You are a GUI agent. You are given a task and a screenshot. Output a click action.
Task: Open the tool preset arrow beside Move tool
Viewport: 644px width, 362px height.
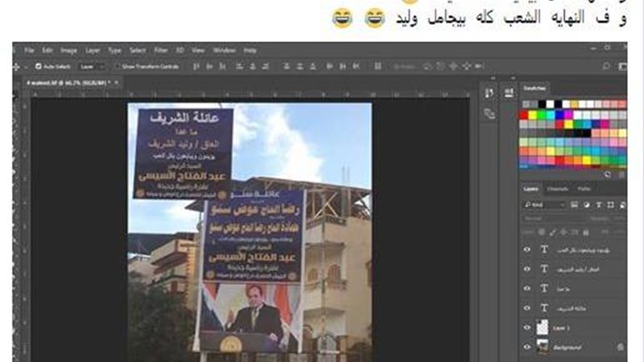tap(26, 67)
